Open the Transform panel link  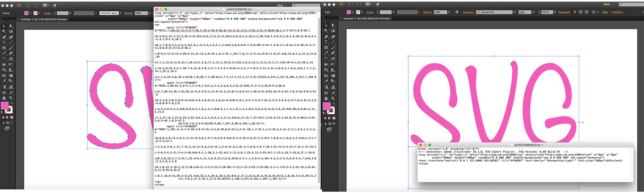[617, 12]
